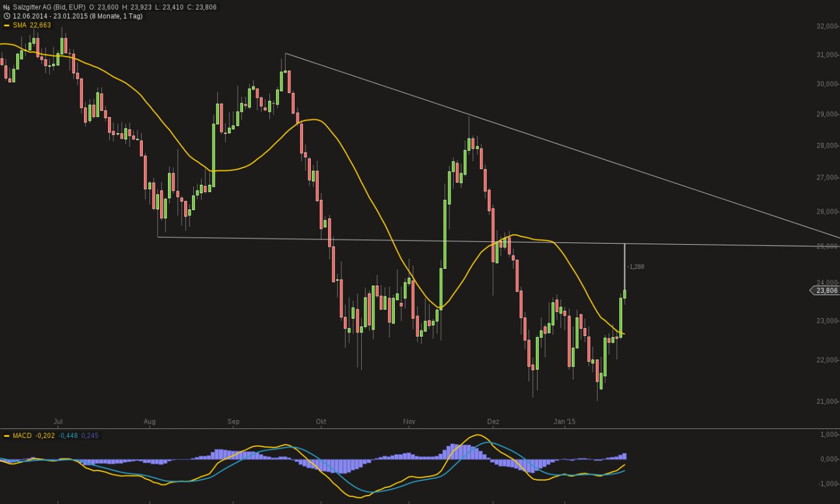Click the purple histogram value 0,245
Image resolution: width=840 pixels, height=504 pixels.
tap(90, 436)
